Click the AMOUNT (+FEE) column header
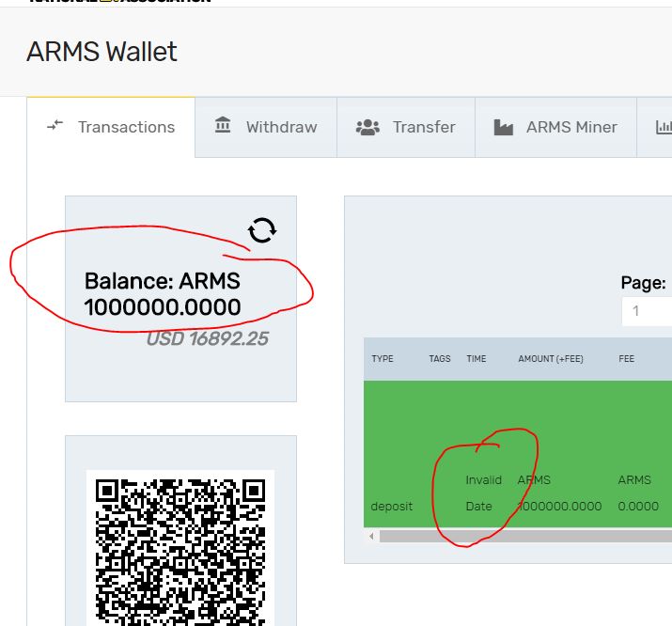 coord(551,359)
